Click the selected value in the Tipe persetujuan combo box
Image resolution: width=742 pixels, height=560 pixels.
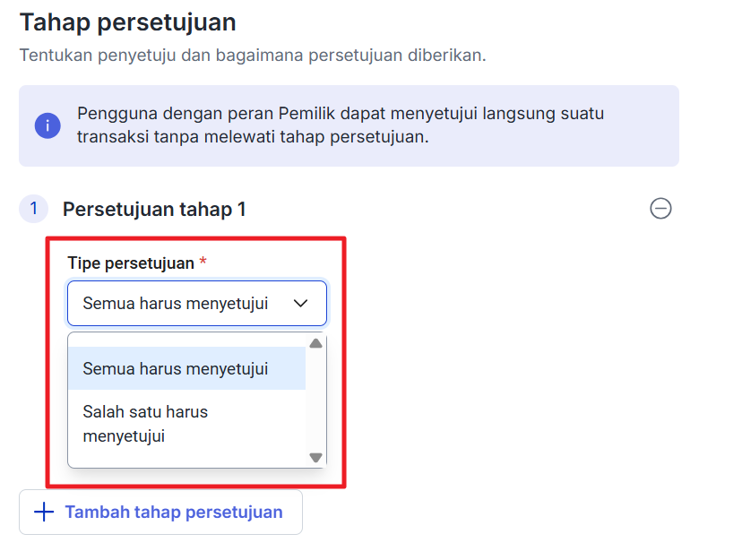point(176,304)
